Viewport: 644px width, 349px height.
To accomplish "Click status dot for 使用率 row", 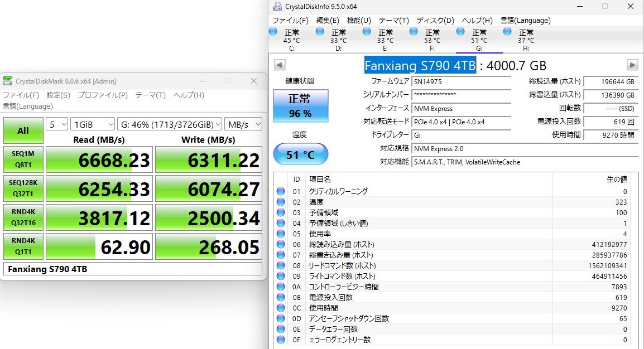I will point(281,234).
